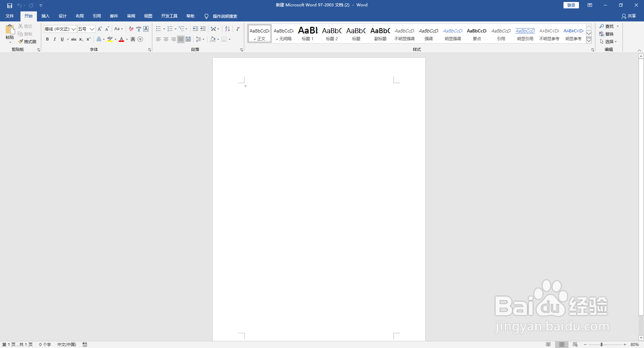
Task: Open the highlight color tool
Action: [x=110, y=39]
